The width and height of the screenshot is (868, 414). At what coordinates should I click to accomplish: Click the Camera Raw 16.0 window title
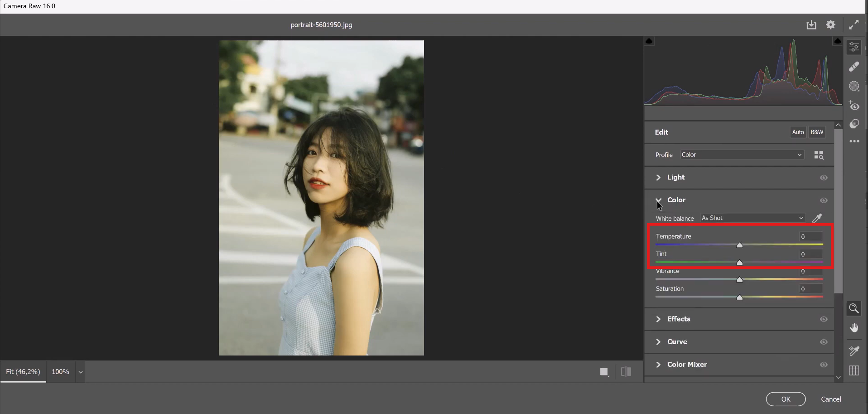pos(29,6)
